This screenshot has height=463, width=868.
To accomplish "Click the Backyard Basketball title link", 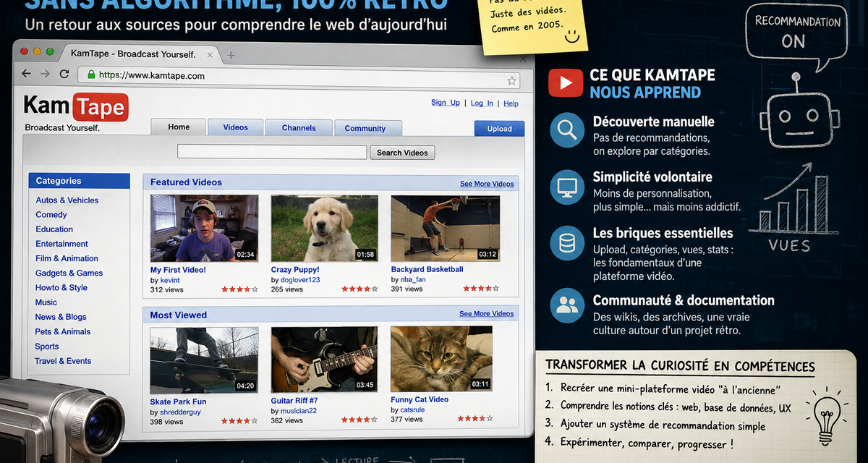I will point(427,269).
